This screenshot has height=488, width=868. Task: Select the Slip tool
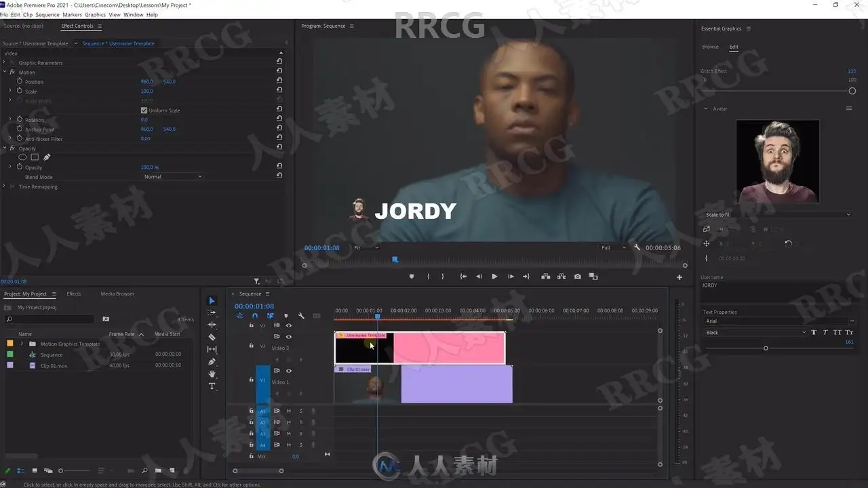(212, 350)
